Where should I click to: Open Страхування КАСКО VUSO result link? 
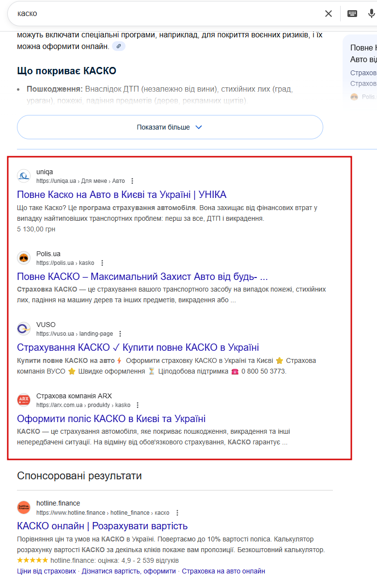coord(138,347)
